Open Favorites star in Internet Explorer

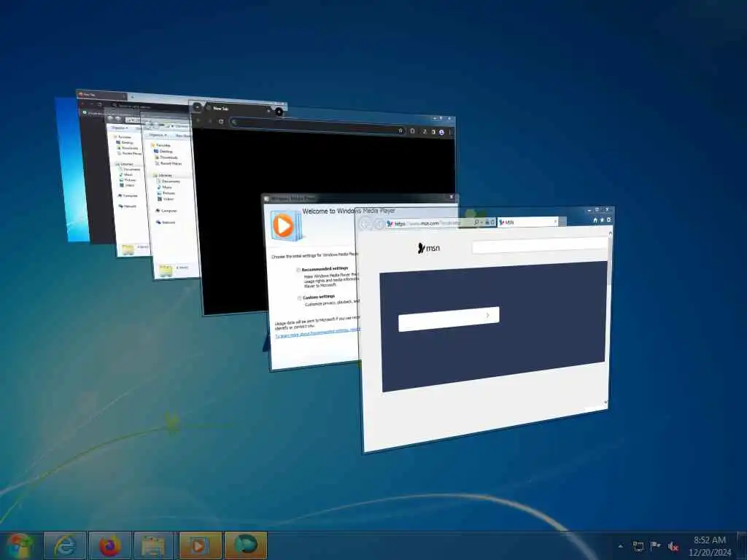pyautogui.click(x=602, y=220)
